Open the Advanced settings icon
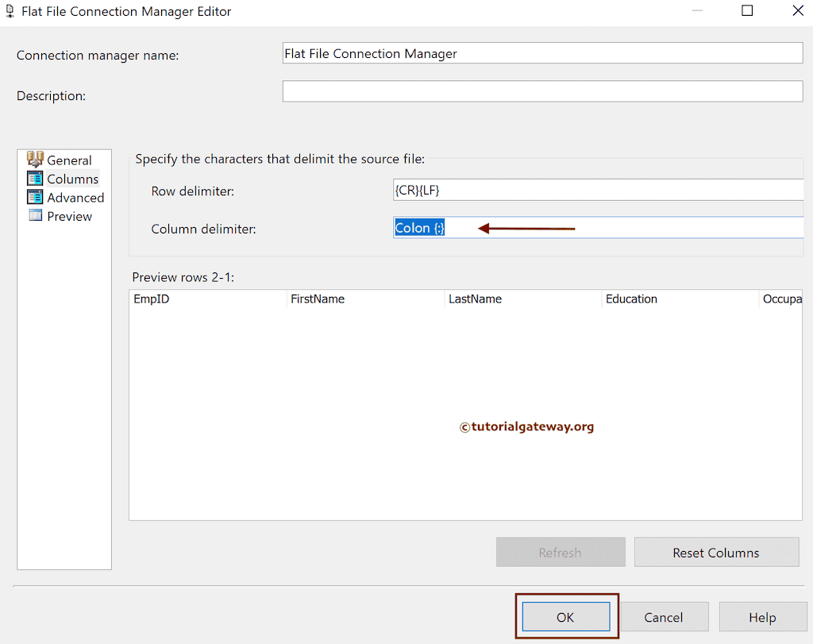Viewport: 813px width, 644px height. point(37,197)
